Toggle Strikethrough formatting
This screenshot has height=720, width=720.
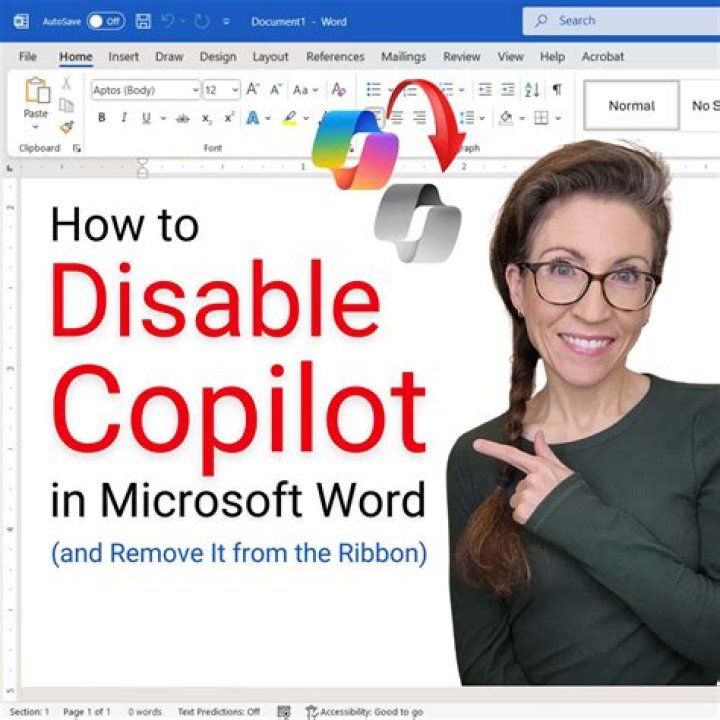[x=182, y=118]
